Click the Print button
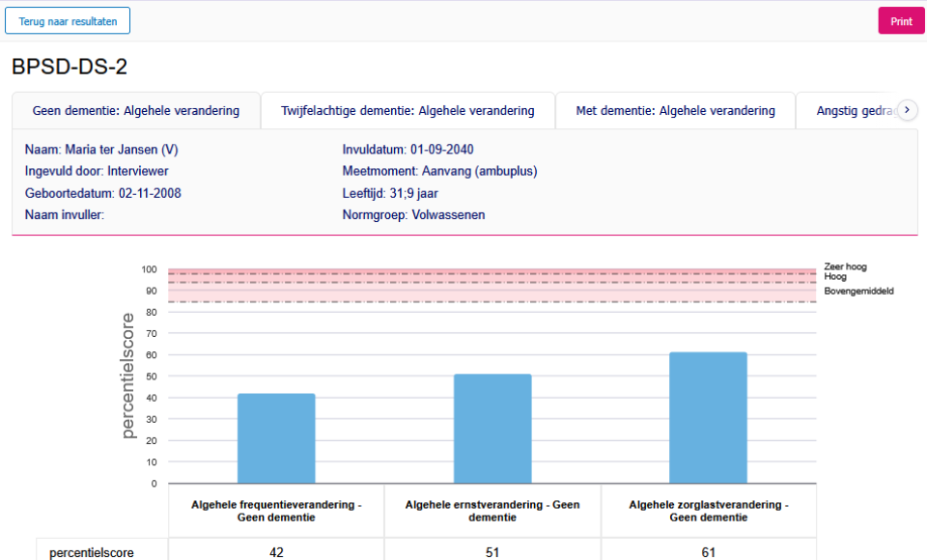Image resolution: width=927 pixels, height=560 pixels. (x=901, y=20)
